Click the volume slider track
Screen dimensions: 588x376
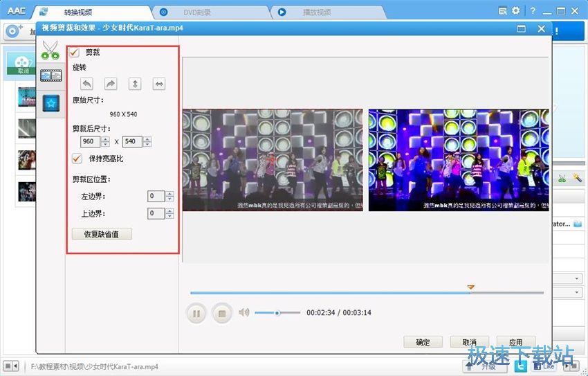[277, 312]
